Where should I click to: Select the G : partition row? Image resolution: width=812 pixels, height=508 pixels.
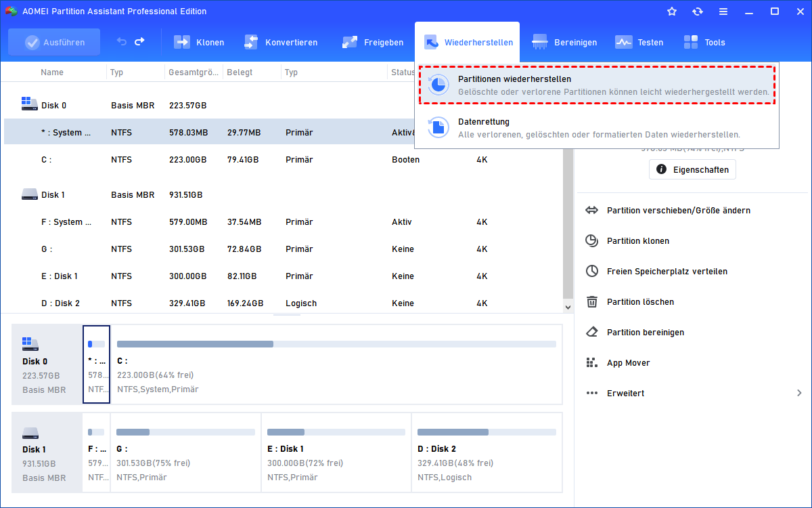[284, 249]
